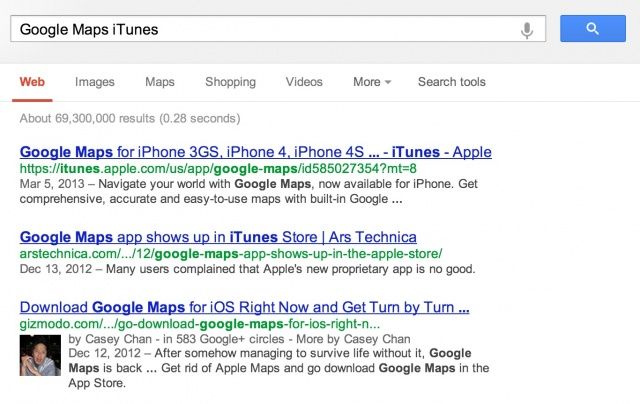Select the Web tab
Viewport: 640px width, 404px height.
(x=32, y=82)
